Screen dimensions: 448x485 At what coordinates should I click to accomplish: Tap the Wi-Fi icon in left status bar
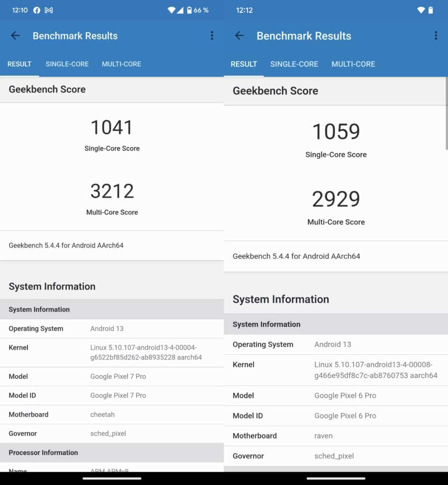(171, 10)
